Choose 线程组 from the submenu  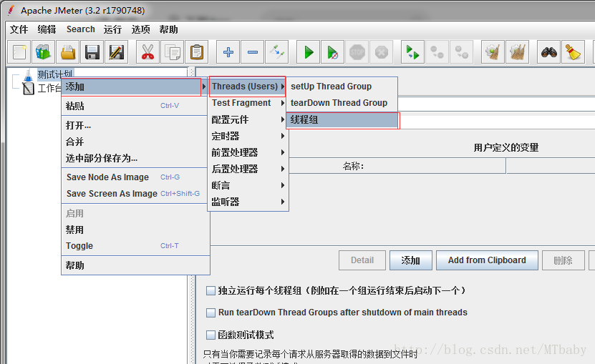pos(342,120)
